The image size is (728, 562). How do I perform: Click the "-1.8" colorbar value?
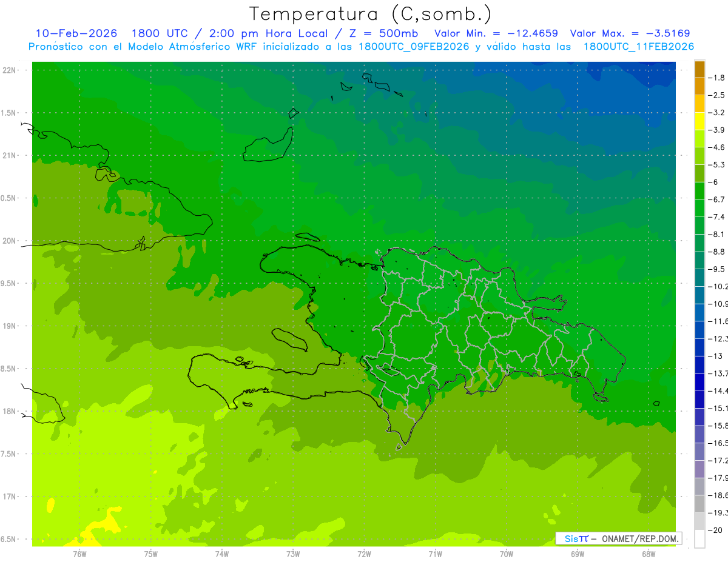pos(716,78)
